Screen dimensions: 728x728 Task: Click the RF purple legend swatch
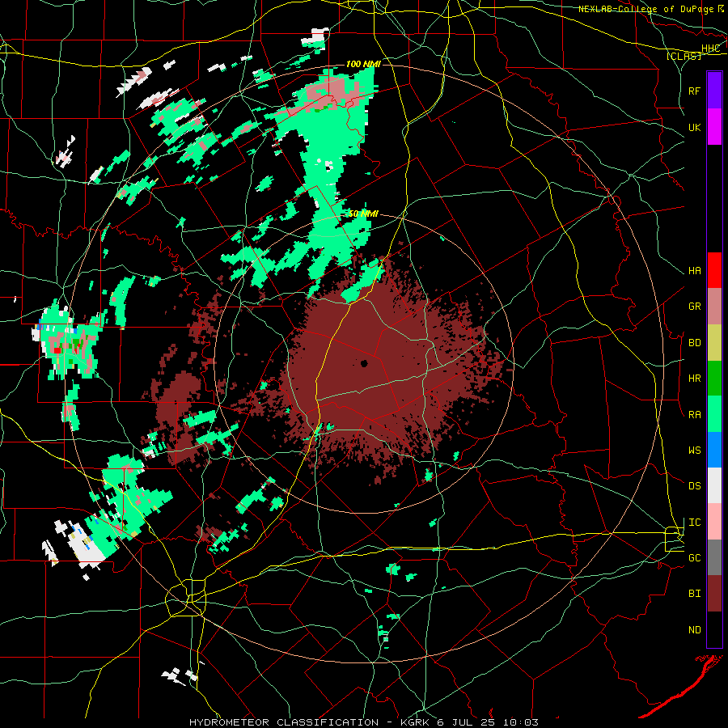[714, 91]
